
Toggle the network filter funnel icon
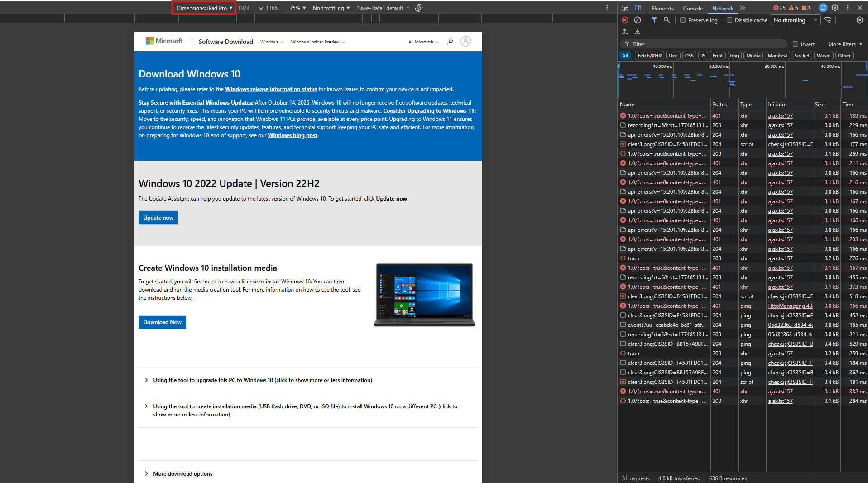654,20
